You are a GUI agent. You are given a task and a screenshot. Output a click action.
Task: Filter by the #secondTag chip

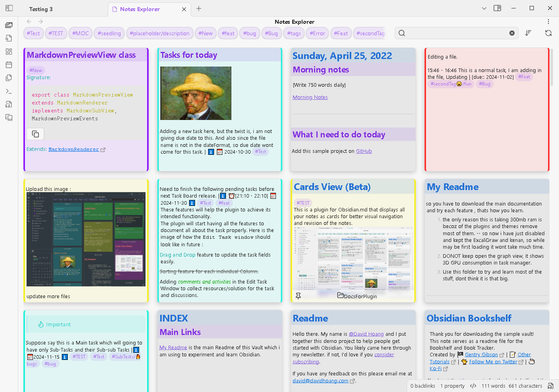coord(369,33)
